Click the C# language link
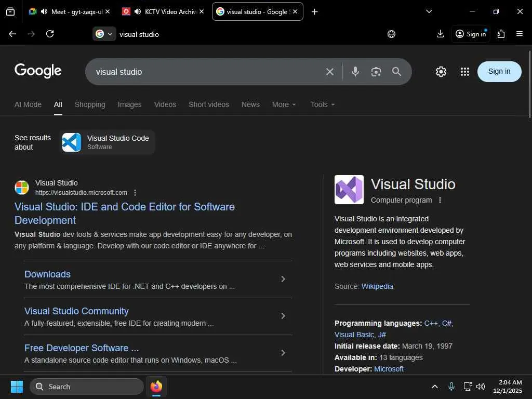The height and width of the screenshot is (399, 532). click(446, 323)
